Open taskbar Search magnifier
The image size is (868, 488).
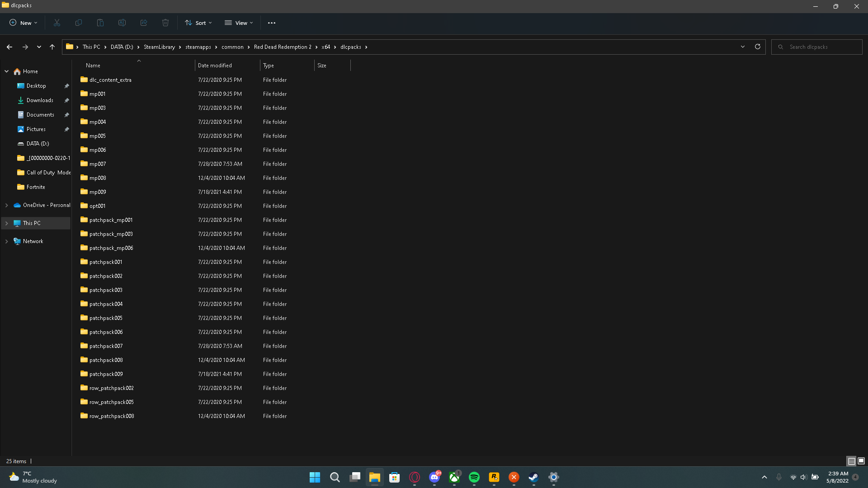pos(335,477)
